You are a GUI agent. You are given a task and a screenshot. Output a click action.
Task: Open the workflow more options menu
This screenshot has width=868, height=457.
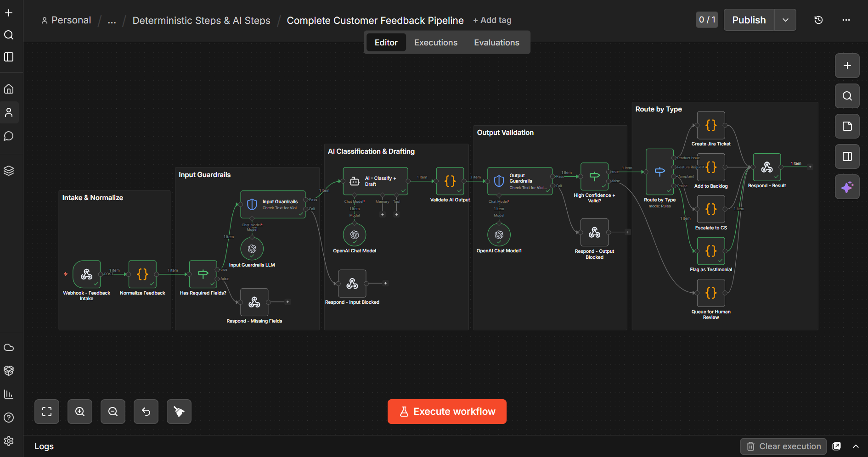[x=846, y=20]
